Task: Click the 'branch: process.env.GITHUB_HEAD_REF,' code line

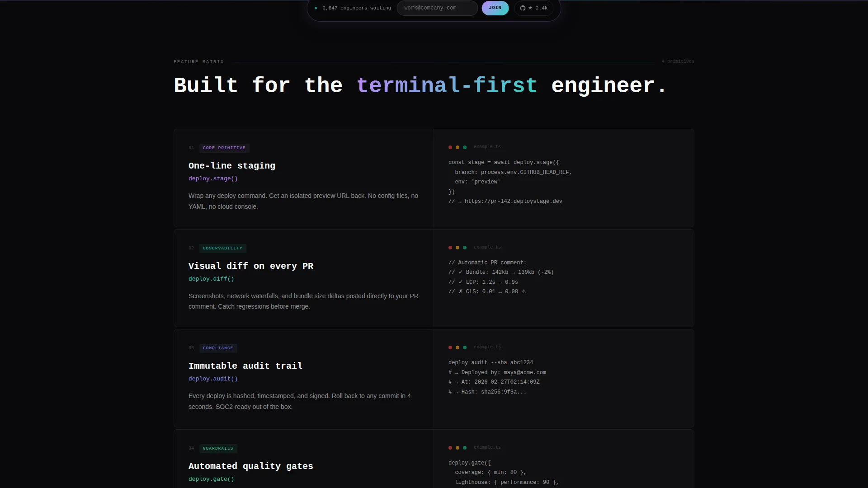Action: (x=513, y=173)
